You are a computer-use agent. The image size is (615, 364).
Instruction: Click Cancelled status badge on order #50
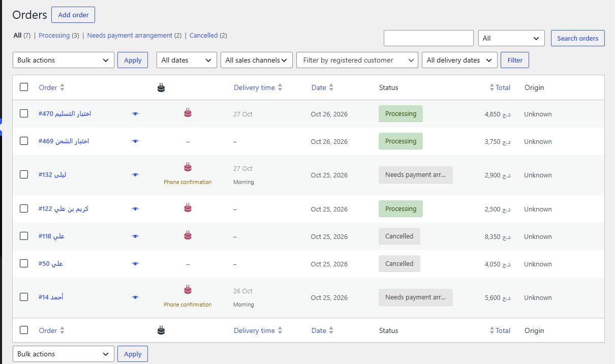[399, 264]
